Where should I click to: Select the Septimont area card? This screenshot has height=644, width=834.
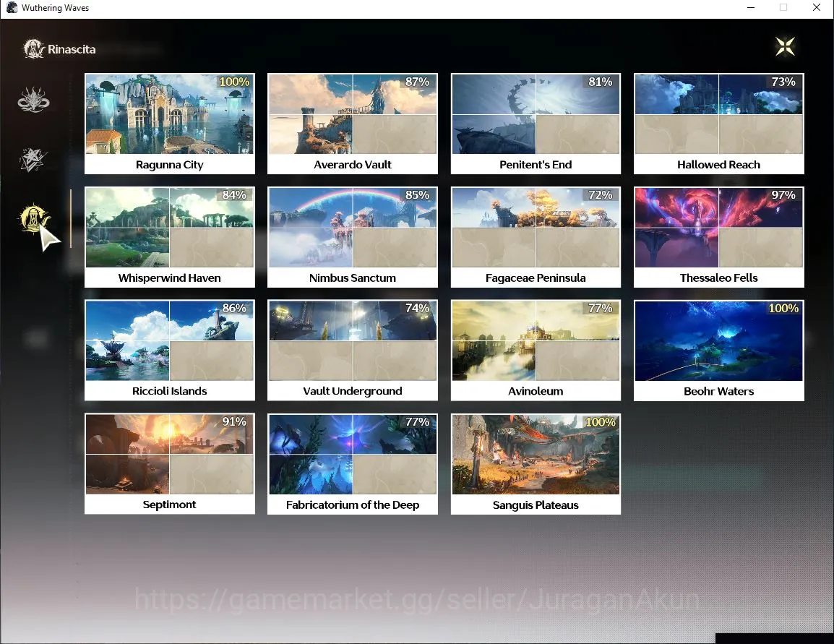pyautogui.click(x=170, y=464)
